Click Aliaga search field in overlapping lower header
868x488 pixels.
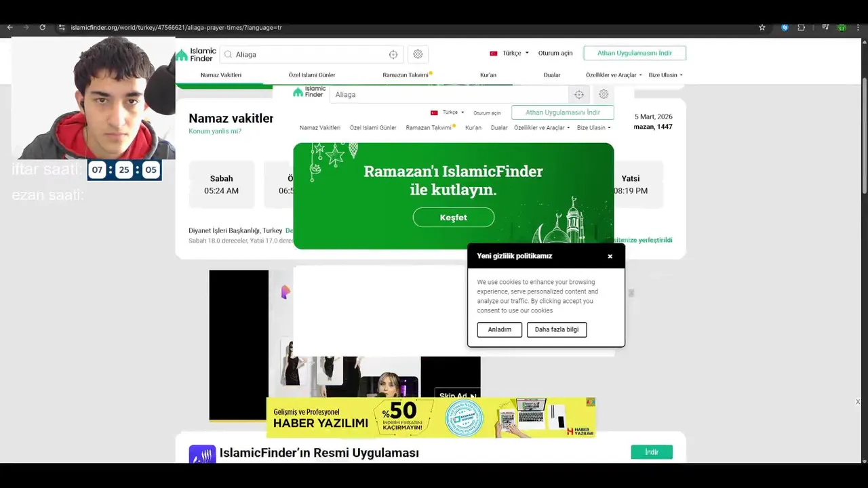[x=449, y=95]
